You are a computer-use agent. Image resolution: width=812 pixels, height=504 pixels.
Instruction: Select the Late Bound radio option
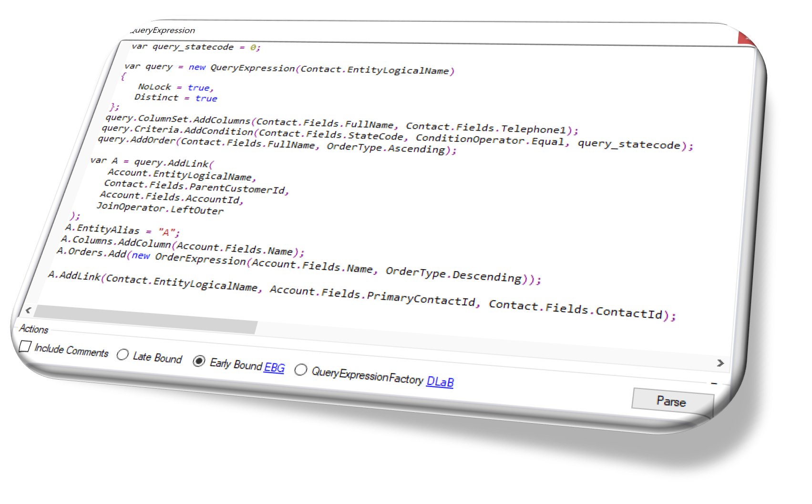(123, 354)
